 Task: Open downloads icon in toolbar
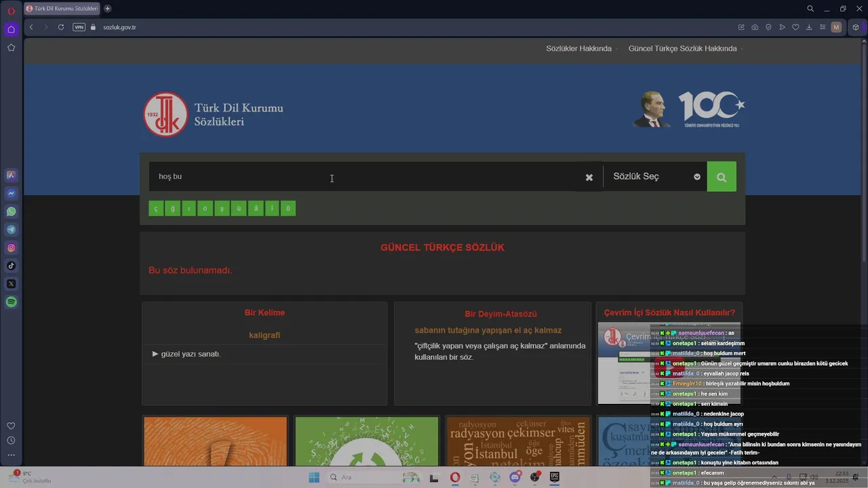click(x=809, y=27)
